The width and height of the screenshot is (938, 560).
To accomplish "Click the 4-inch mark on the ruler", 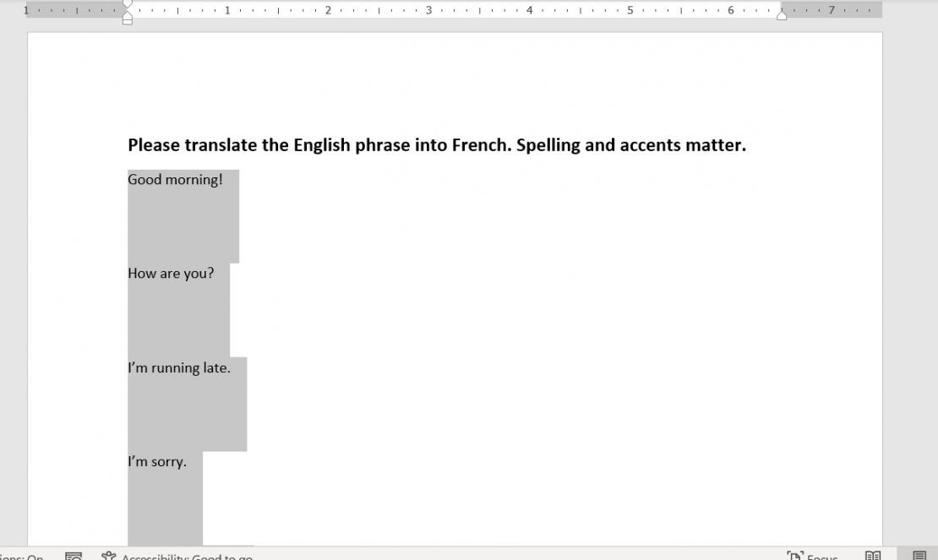I will coord(528,11).
